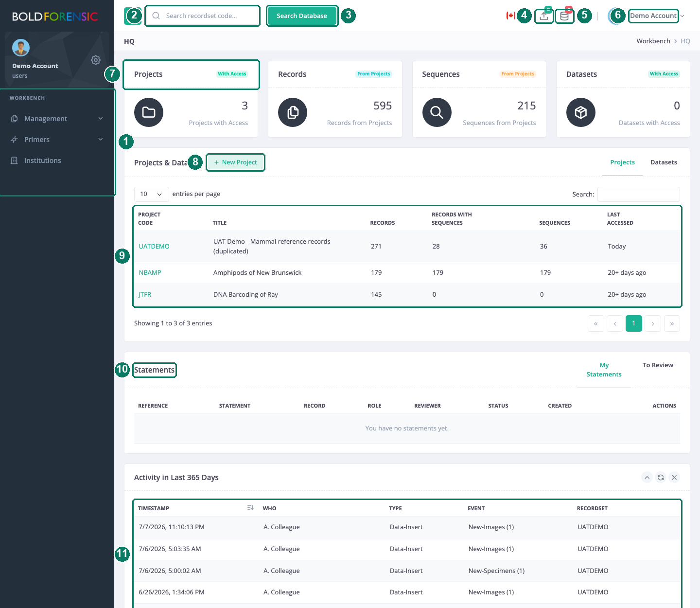Viewport: 700px width, 608px height.
Task: Click the BOLD Forensic logo
Action: (55, 17)
